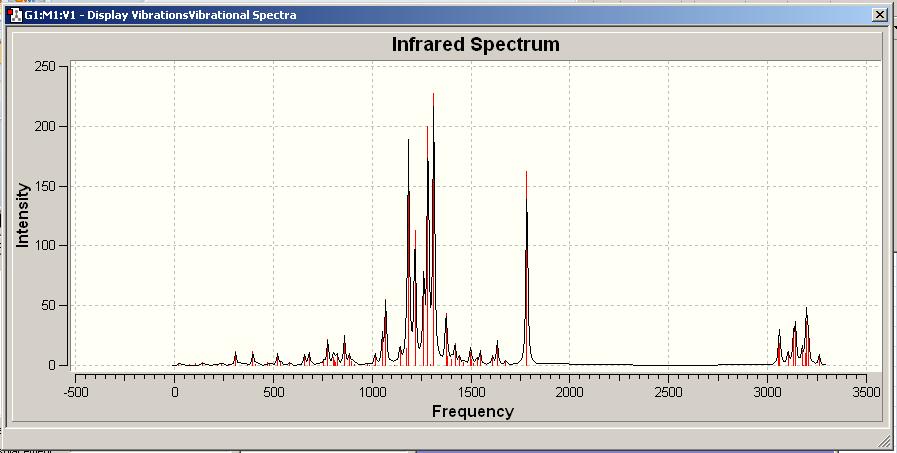Click the 250 tick label on intensity axis
The width and height of the screenshot is (897, 453).
click(x=46, y=66)
